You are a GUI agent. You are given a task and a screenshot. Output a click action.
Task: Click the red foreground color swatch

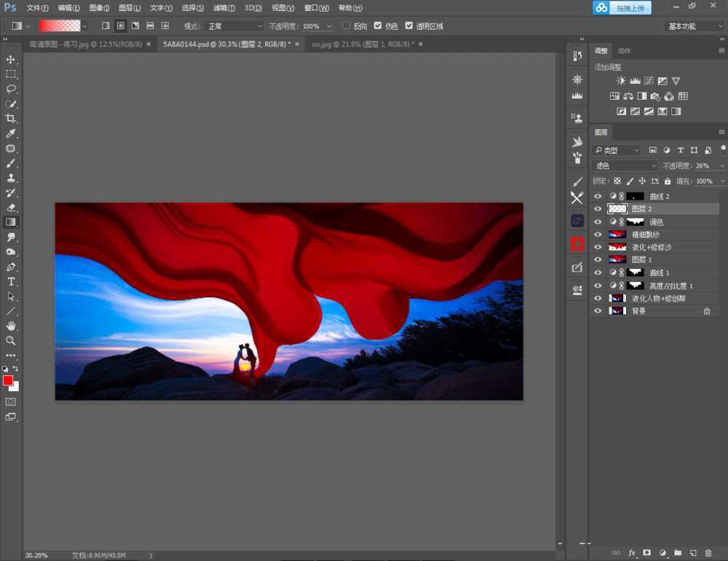8,380
